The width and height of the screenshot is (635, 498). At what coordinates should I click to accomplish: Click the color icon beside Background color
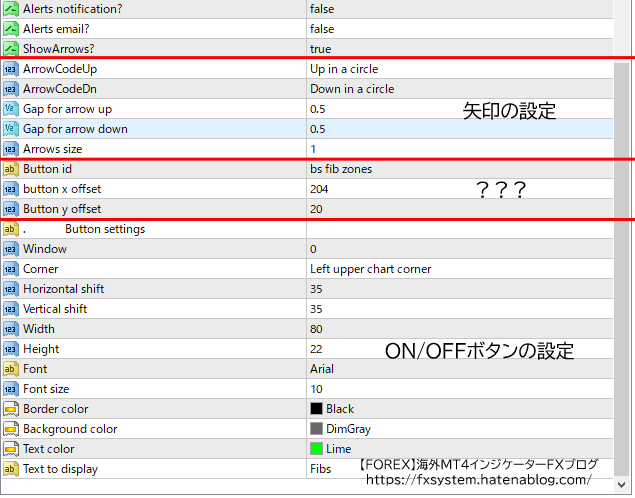11,429
